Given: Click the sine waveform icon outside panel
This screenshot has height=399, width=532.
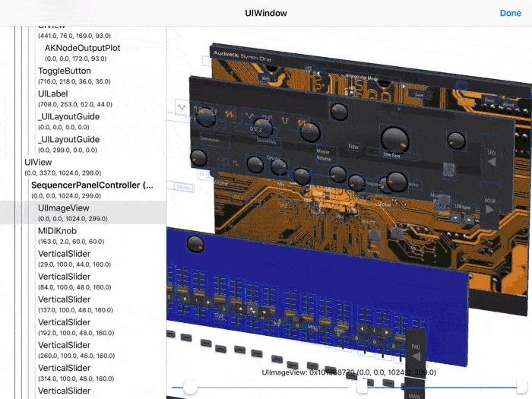Looking at the screenshot, I should tap(182, 108).
